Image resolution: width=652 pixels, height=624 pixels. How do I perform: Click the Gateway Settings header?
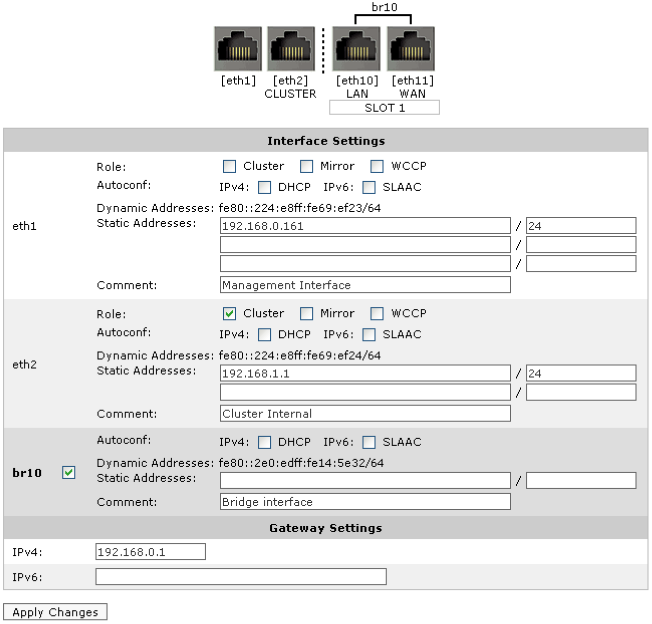point(326,528)
